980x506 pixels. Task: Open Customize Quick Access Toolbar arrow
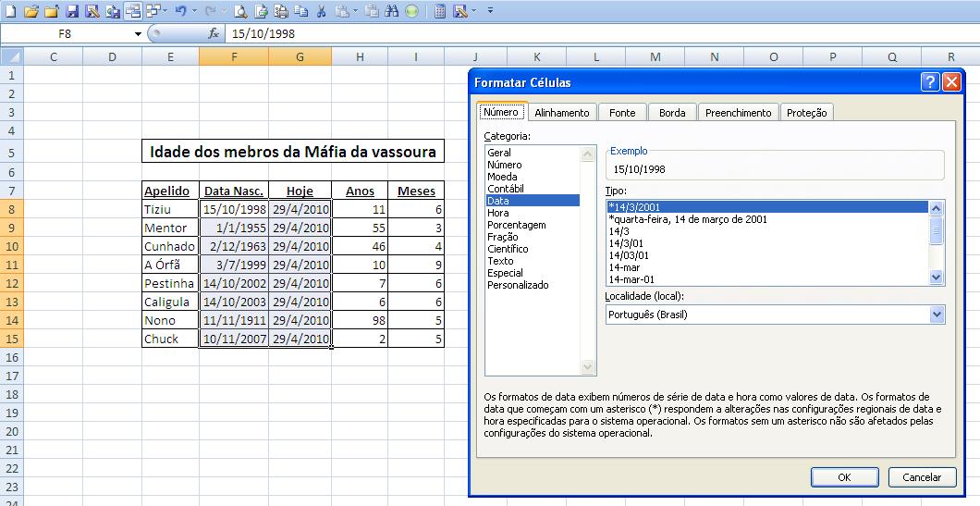click(490, 10)
